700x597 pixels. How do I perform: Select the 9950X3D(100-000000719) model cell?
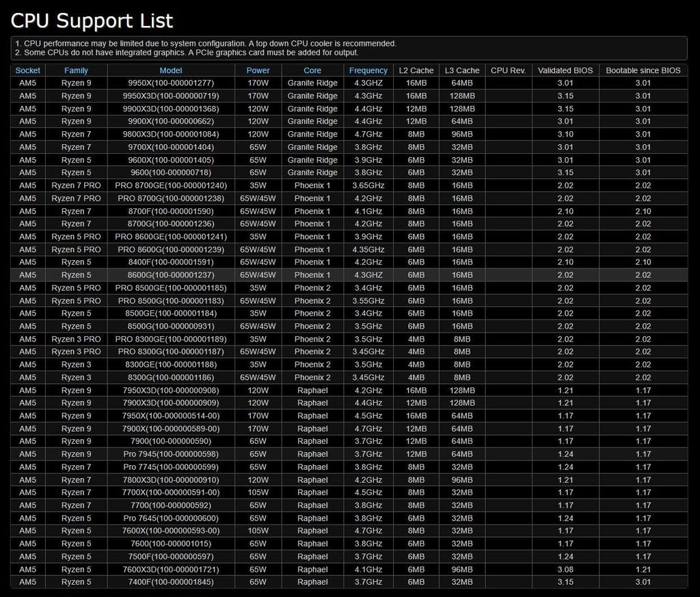(171, 96)
